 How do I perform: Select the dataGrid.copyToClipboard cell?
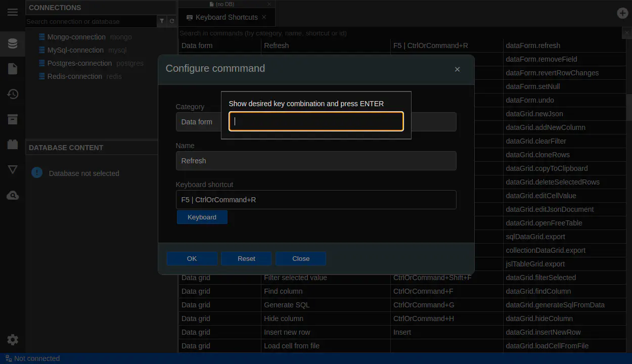(564, 168)
